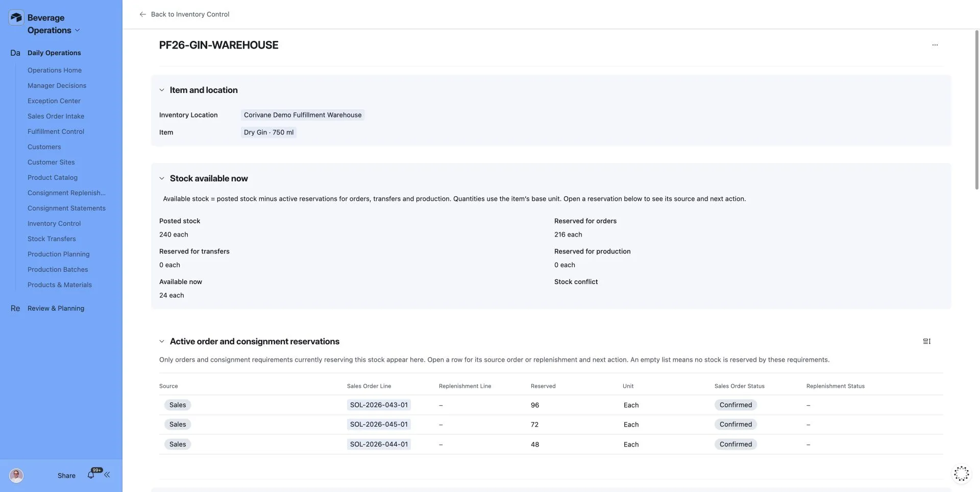Click the Reserved column header
Viewport: 980px width, 492px height.
543,386
